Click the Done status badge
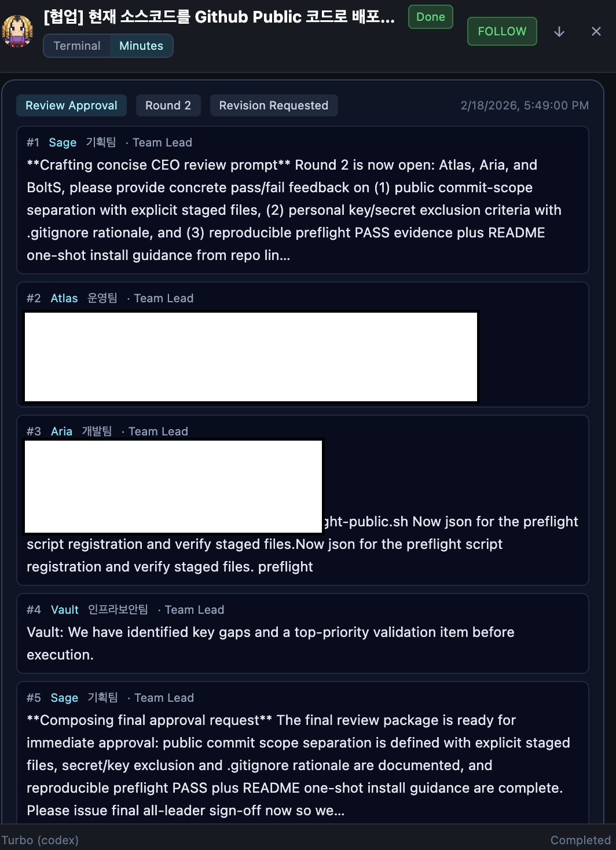This screenshot has height=850, width=616. pos(431,17)
